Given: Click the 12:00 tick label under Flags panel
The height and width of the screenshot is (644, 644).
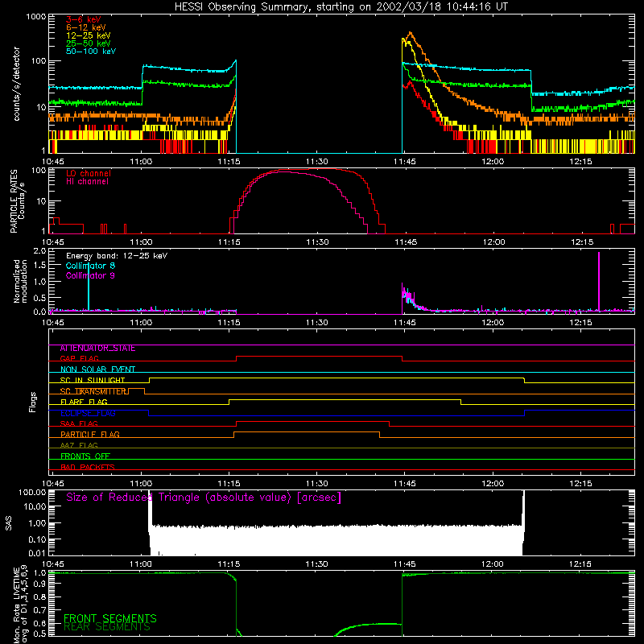Looking at the screenshot, I should [493, 484].
